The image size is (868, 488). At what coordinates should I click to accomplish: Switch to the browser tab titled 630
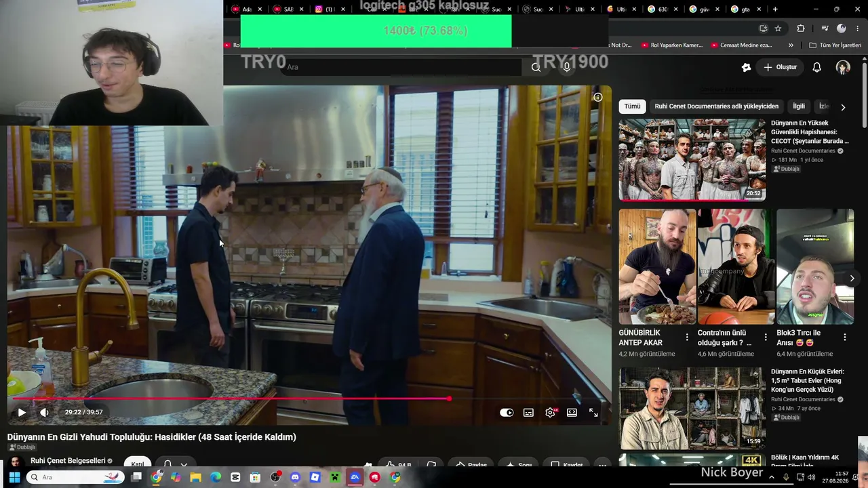tap(661, 9)
